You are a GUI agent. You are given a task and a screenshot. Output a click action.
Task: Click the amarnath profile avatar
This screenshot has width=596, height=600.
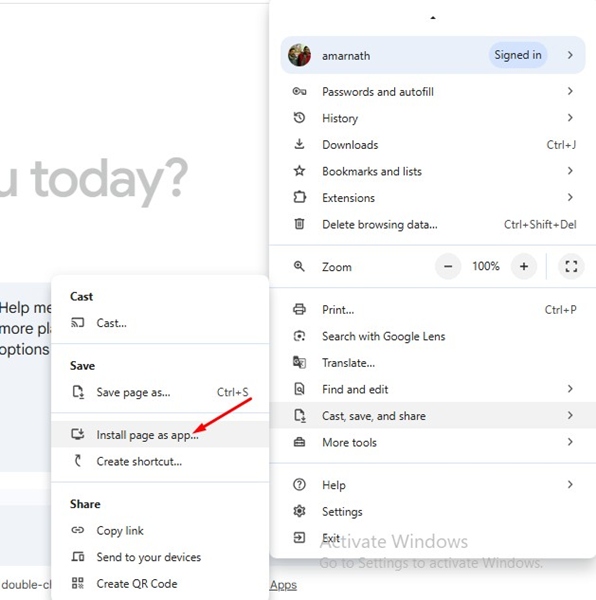point(299,55)
